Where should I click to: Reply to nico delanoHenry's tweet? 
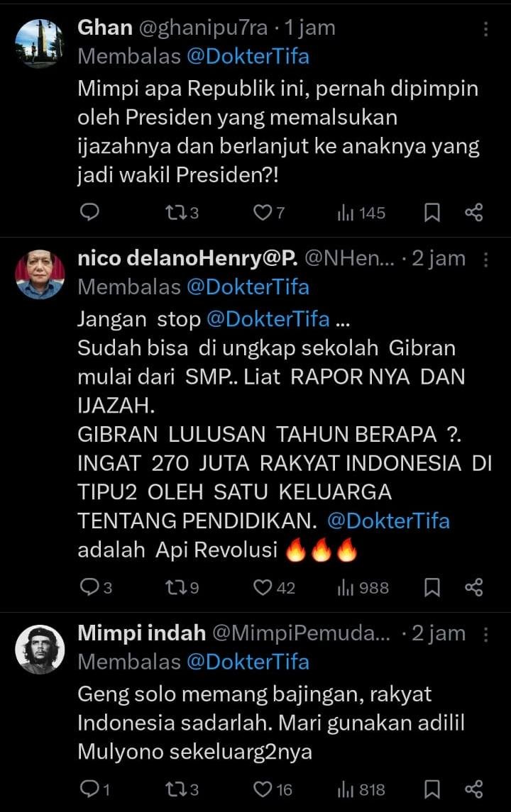tap(88, 587)
